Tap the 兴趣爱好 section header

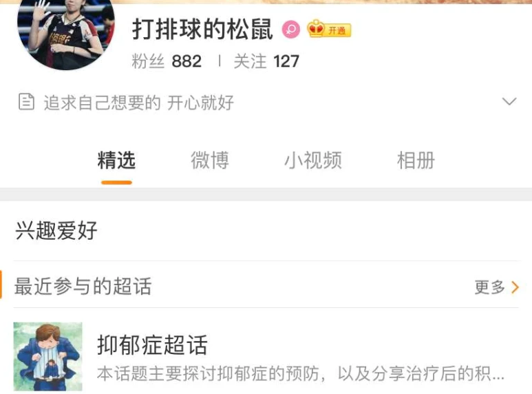pos(56,230)
